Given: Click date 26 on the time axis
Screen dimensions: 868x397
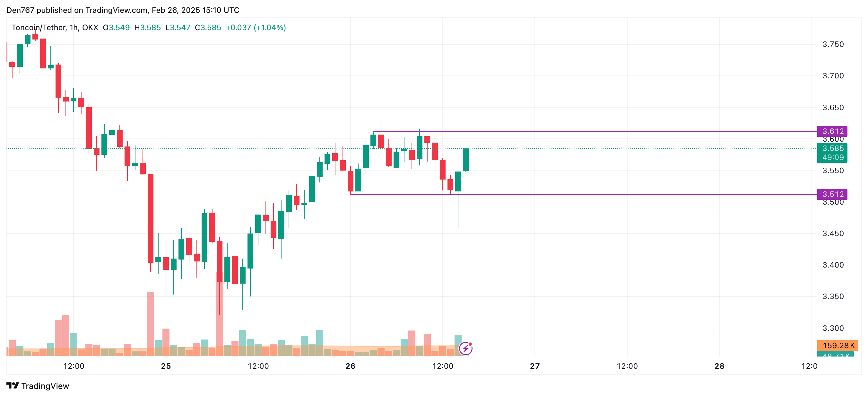Looking at the screenshot, I should [x=351, y=366].
